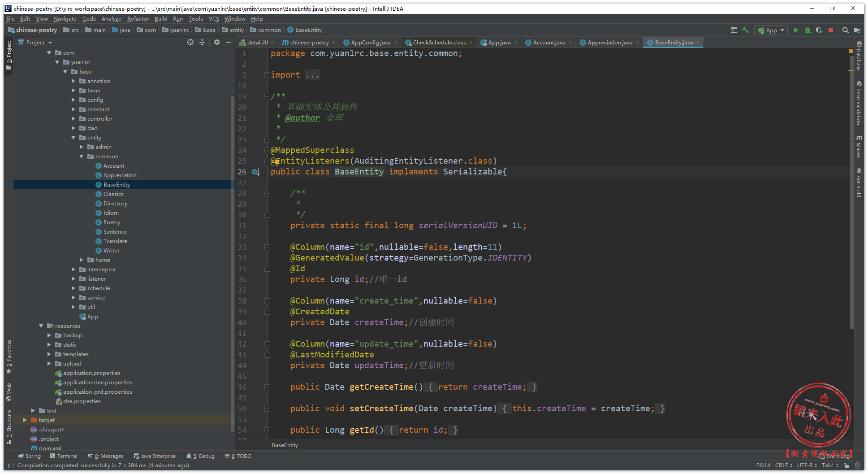Open the Event Log
This screenshot has width=868, height=474.
[x=834, y=456]
